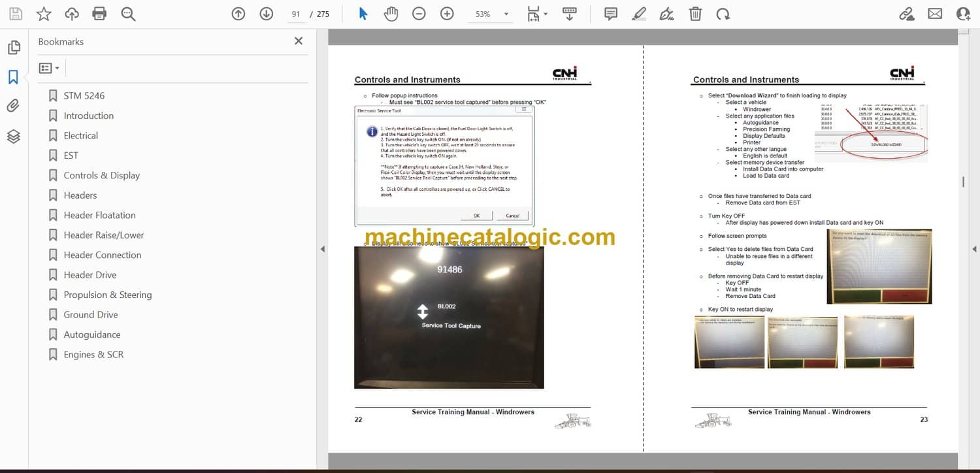Open the sign document tool
Viewport: 980px width, 473px height.
coord(667,14)
